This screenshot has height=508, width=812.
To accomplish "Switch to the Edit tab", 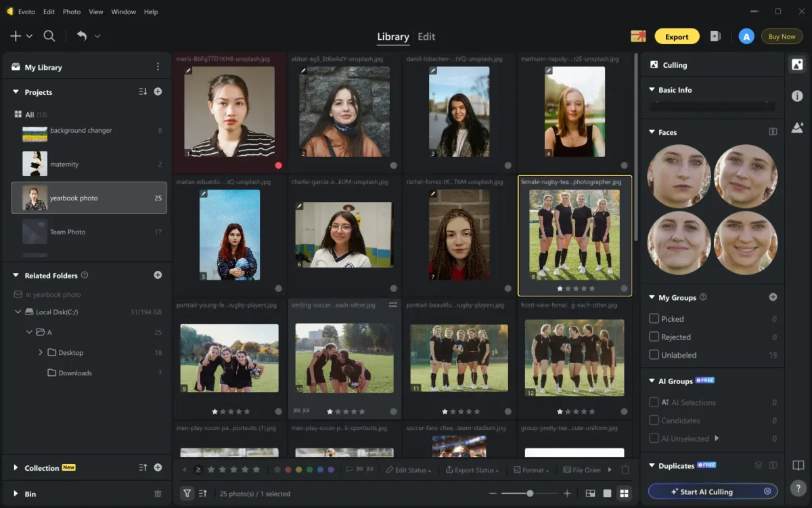I will [x=426, y=37].
